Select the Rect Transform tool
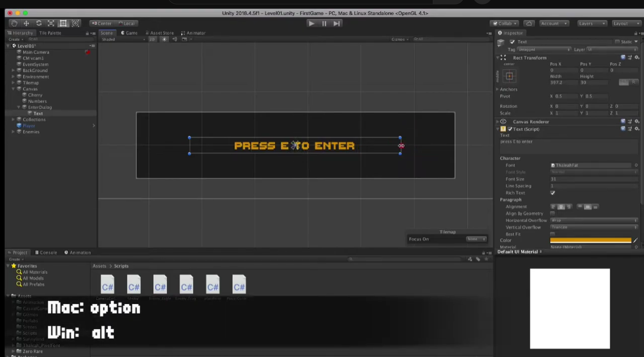Screen dimensions: 644x357 tap(63, 23)
